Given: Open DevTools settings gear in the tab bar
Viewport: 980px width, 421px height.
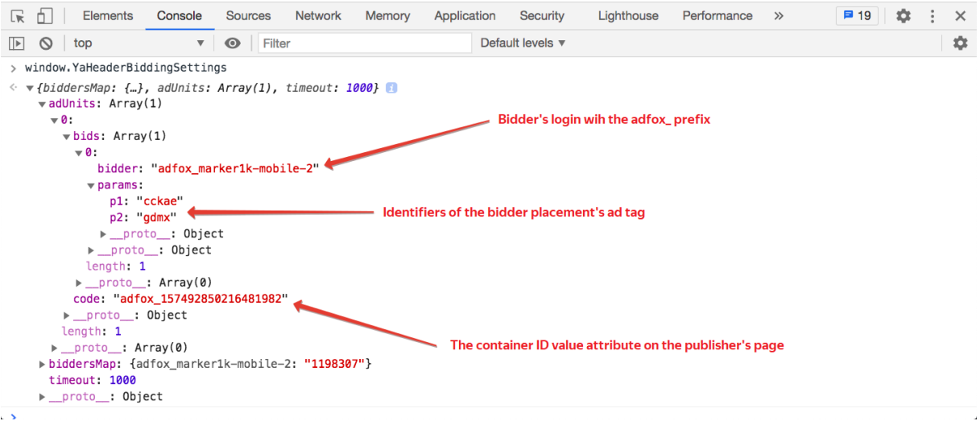Looking at the screenshot, I should tap(904, 16).
